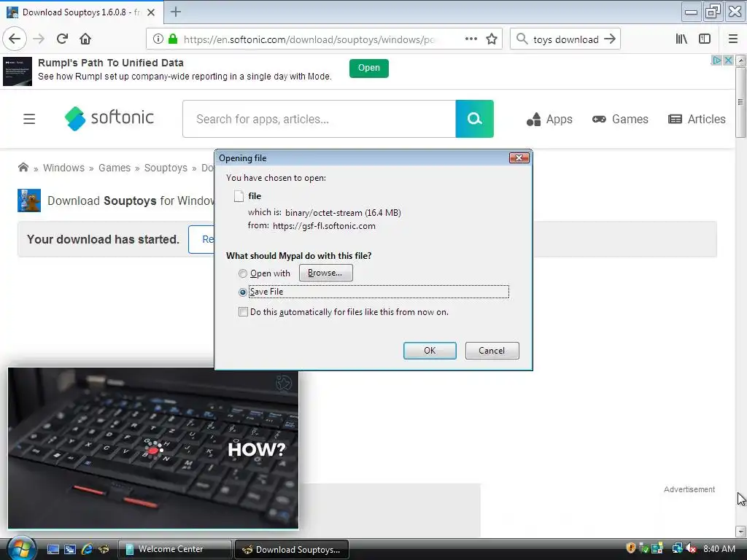Click Switch between windows quick launch icon
The height and width of the screenshot is (560, 747).
(x=69, y=549)
